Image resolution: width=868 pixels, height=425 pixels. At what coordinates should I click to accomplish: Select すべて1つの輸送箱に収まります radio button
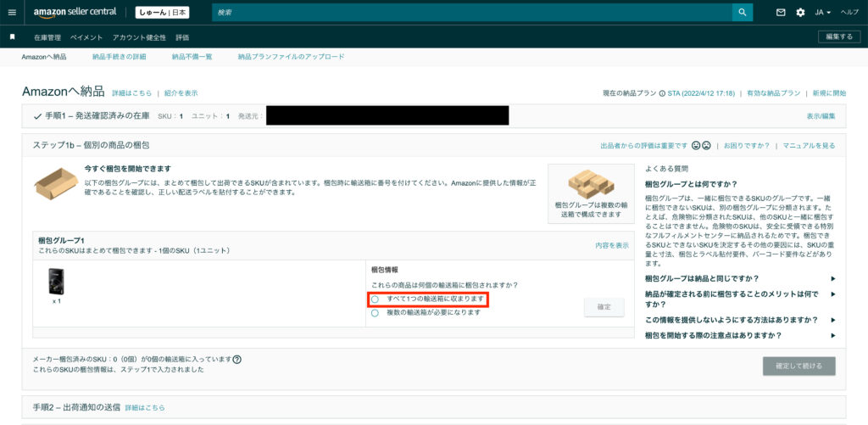pyautogui.click(x=376, y=299)
